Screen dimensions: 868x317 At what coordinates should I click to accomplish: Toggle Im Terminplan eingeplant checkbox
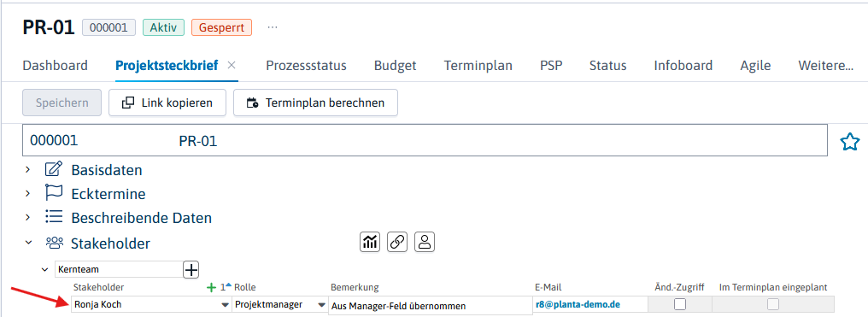pyautogui.click(x=773, y=303)
